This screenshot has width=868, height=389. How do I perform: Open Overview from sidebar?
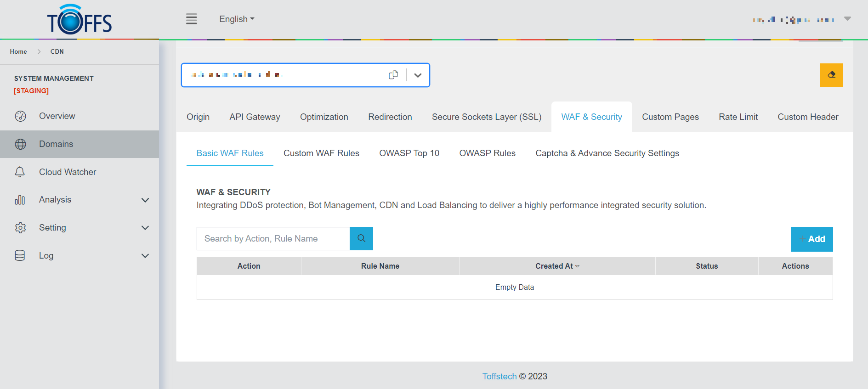(x=57, y=116)
